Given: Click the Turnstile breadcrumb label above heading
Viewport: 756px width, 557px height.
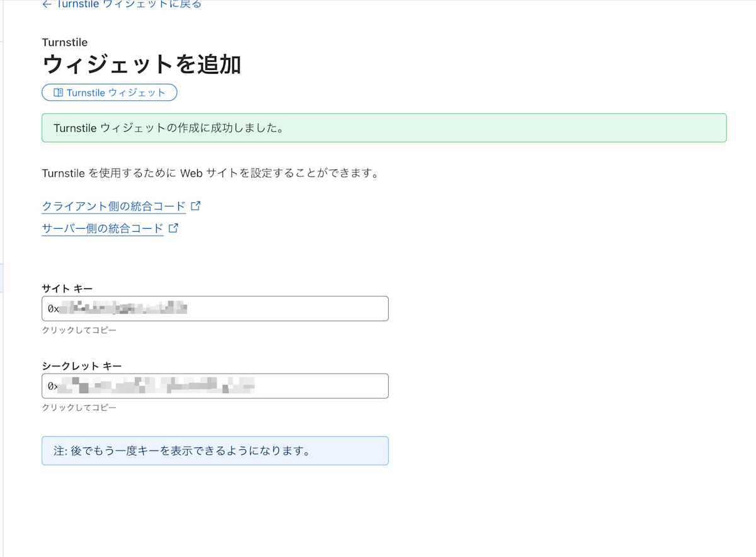Looking at the screenshot, I should pyautogui.click(x=64, y=43).
